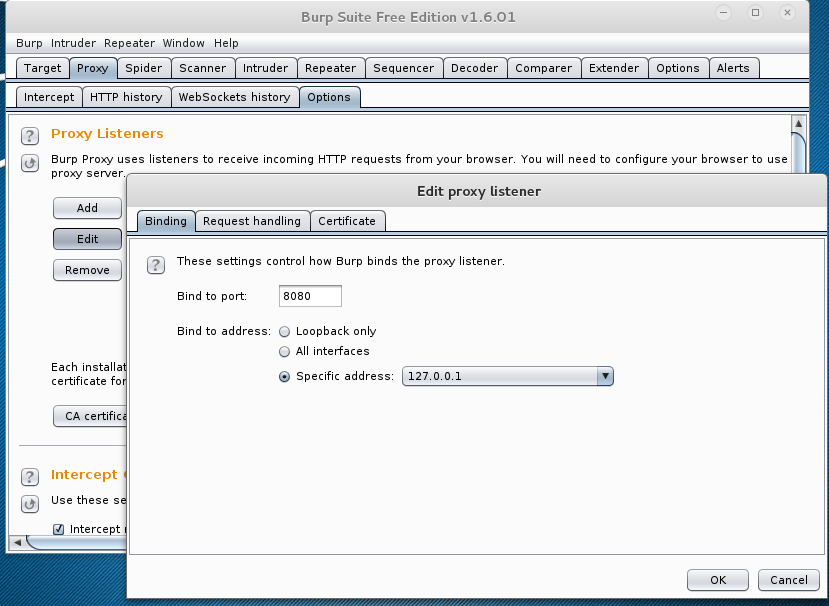Select Specific address radio button
829x606 pixels.
[x=284, y=377]
